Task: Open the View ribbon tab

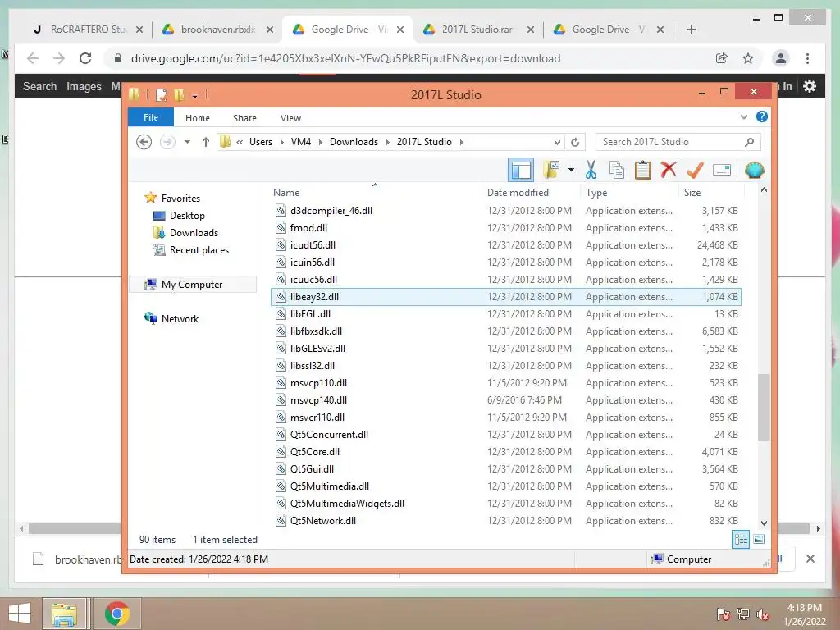Action: point(290,118)
